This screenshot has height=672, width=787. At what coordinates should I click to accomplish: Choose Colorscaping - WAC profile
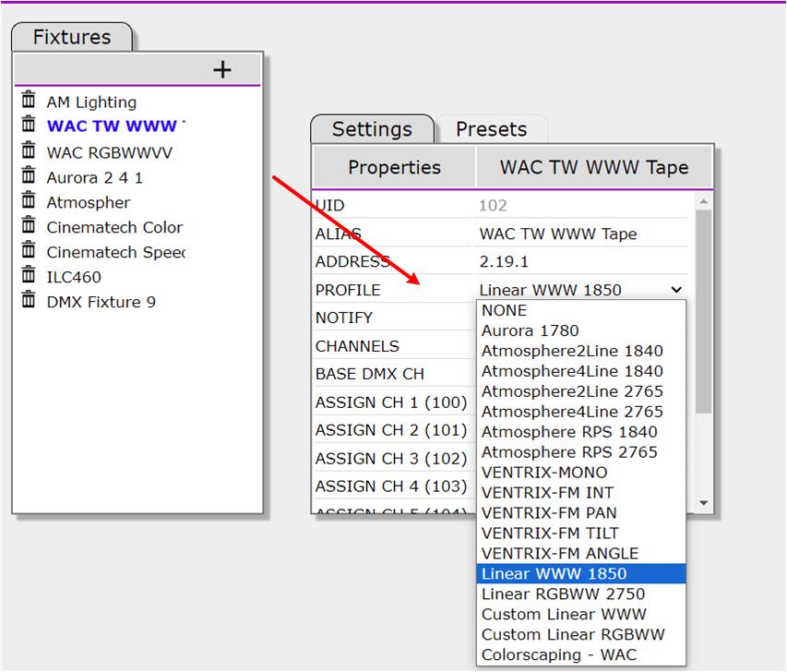pos(580,655)
